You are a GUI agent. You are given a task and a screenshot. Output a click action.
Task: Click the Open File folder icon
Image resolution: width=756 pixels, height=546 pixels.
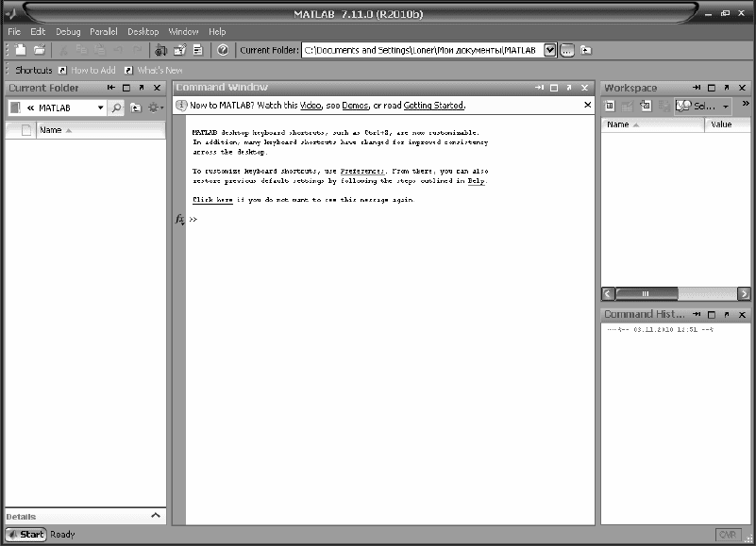tap(40, 50)
